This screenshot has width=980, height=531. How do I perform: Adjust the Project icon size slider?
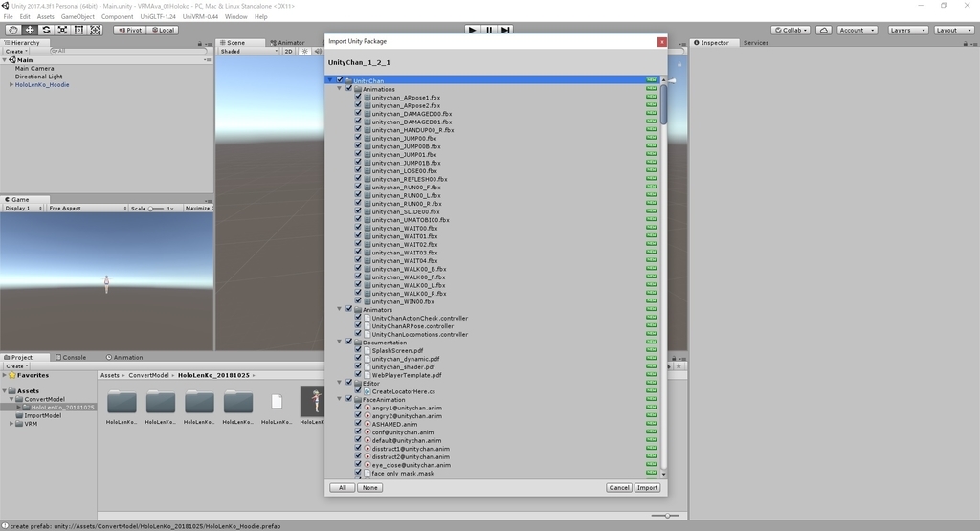point(665,516)
